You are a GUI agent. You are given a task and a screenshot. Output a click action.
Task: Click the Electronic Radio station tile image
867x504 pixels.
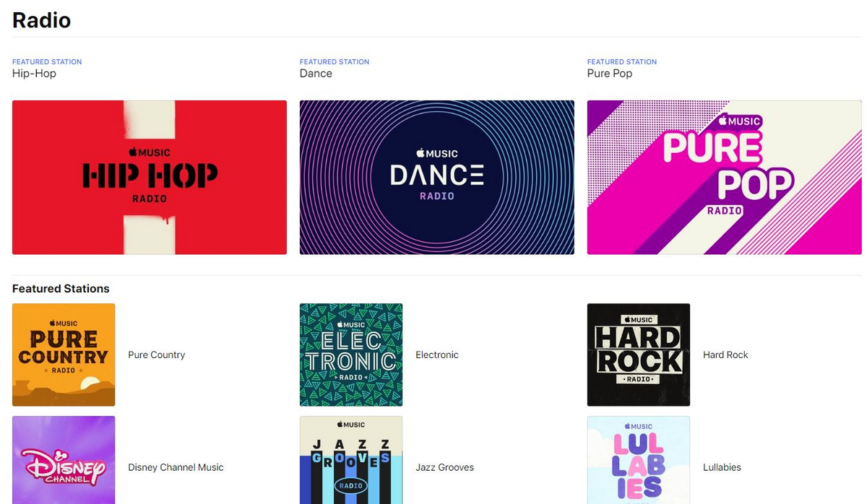pos(351,355)
